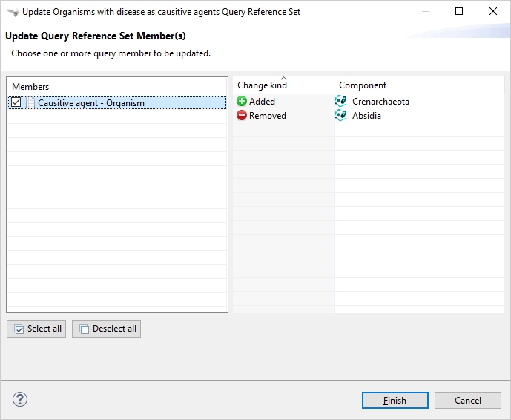Select the Absidia removed row
The height and width of the screenshot is (420, 511).
pos(366,116)
